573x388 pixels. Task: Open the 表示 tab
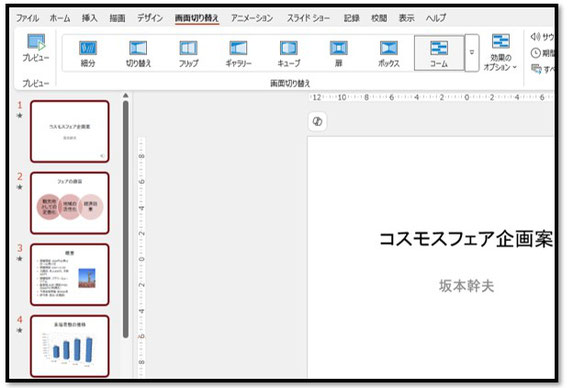tap(406, 18)
